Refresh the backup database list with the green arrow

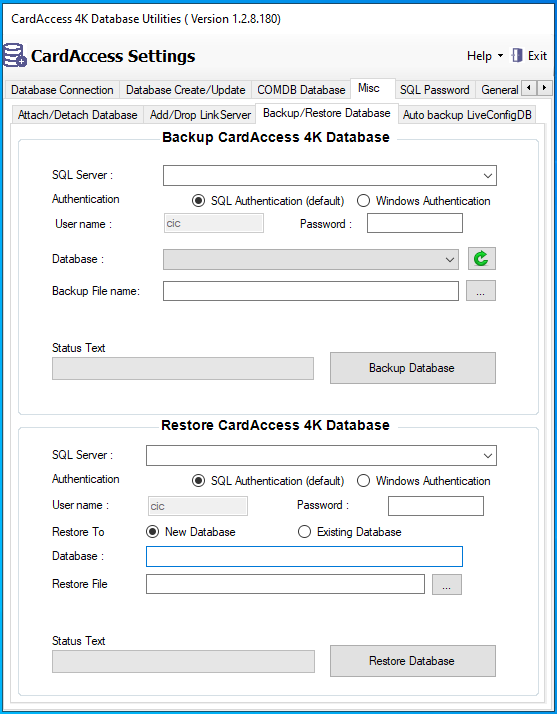pyautogui.click(x=481, y=259)
